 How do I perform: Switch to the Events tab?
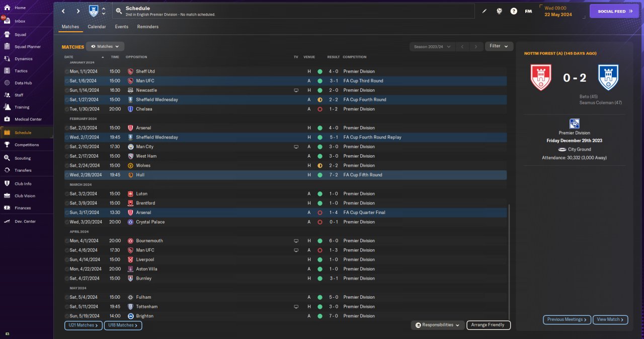pyautogui.click(x=121, y=27)
